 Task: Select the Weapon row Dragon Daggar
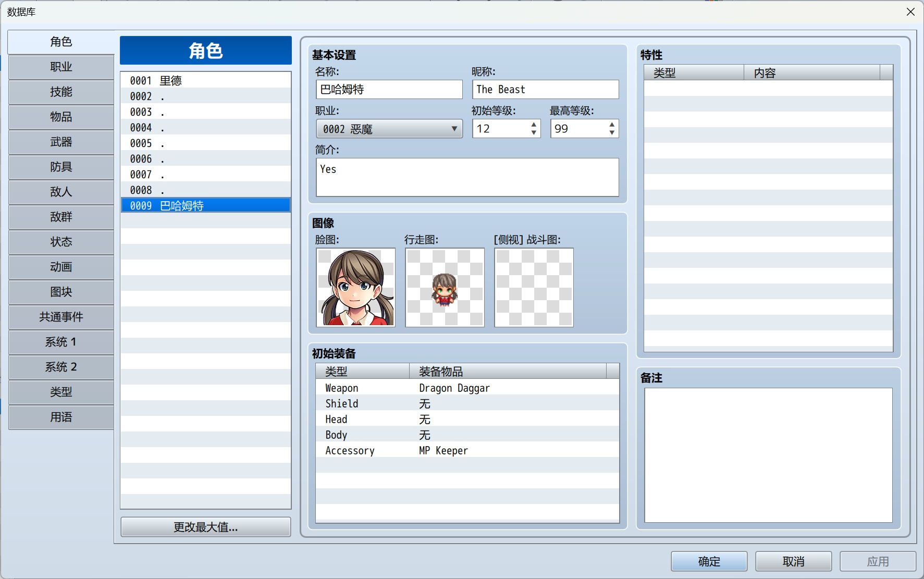pos(467,388)
